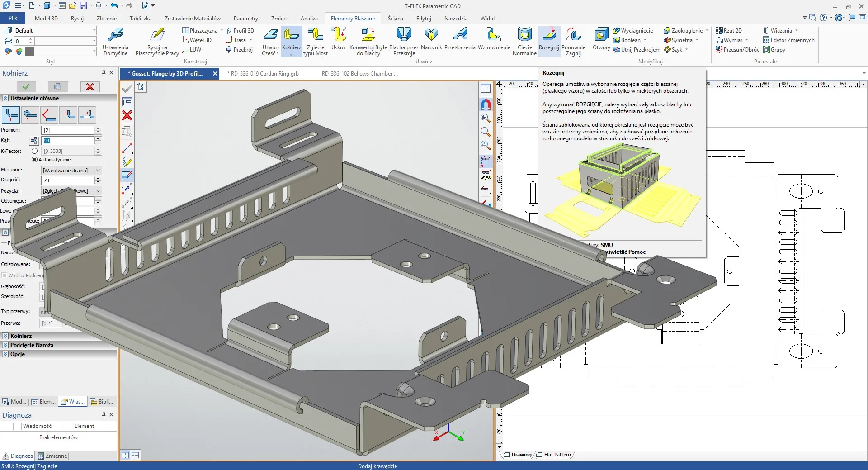Image resolution: width=868 pixels, height=470 pixels.
Task: Click the Ustawienia Domyślne button
Action: click(x=115, y=42)
